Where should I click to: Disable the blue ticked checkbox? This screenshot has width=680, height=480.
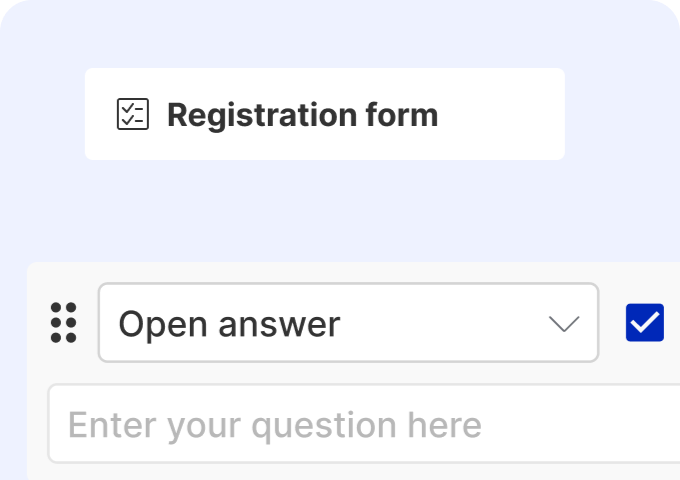[x=644, y=323]
